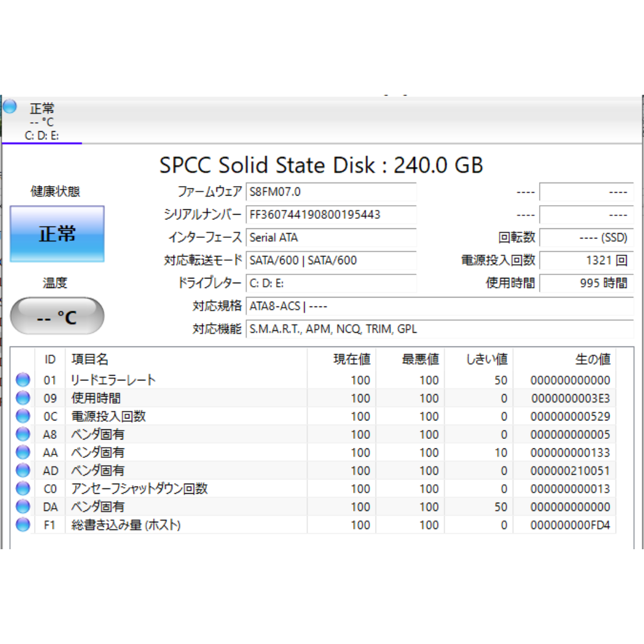
Task: Click the interface field Serial ATA
Action: (331, 237)
